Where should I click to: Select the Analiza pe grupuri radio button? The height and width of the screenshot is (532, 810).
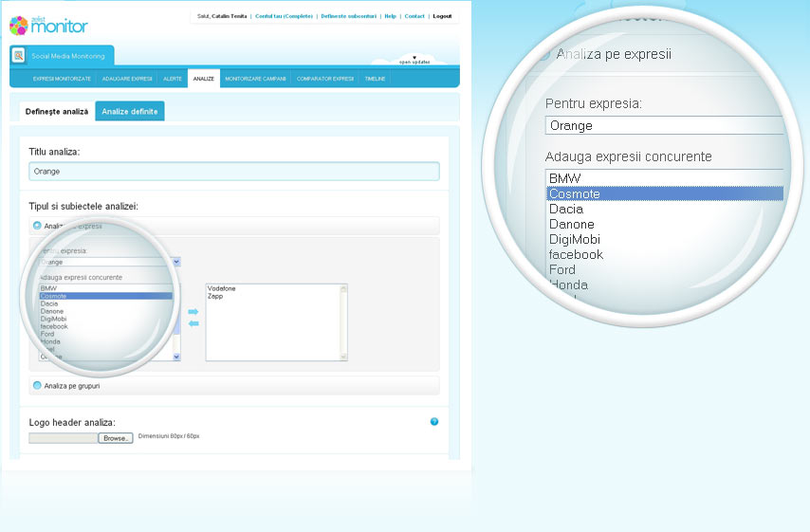coord(37,385)
